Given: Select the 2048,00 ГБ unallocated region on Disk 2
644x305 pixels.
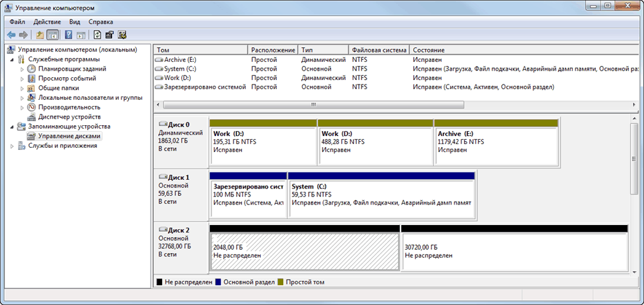Looking at the screenshot, I should [305, 251].
